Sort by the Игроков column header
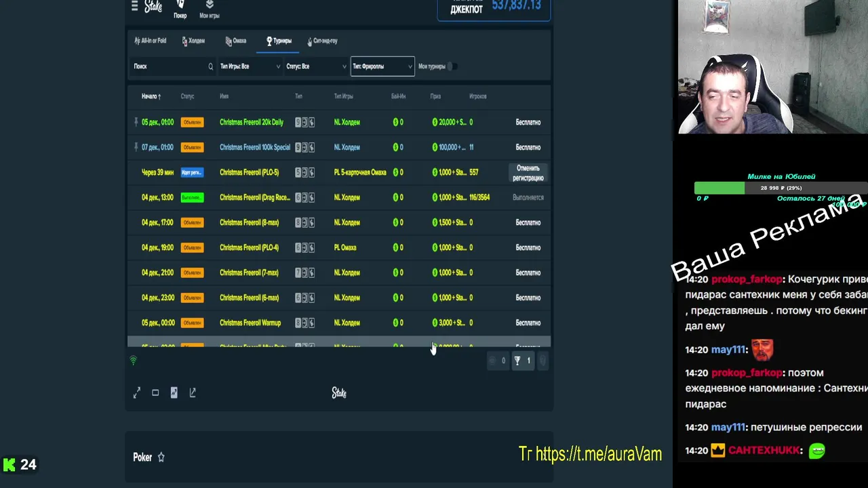This screenshot has height=488, width=868. point(477,96)
